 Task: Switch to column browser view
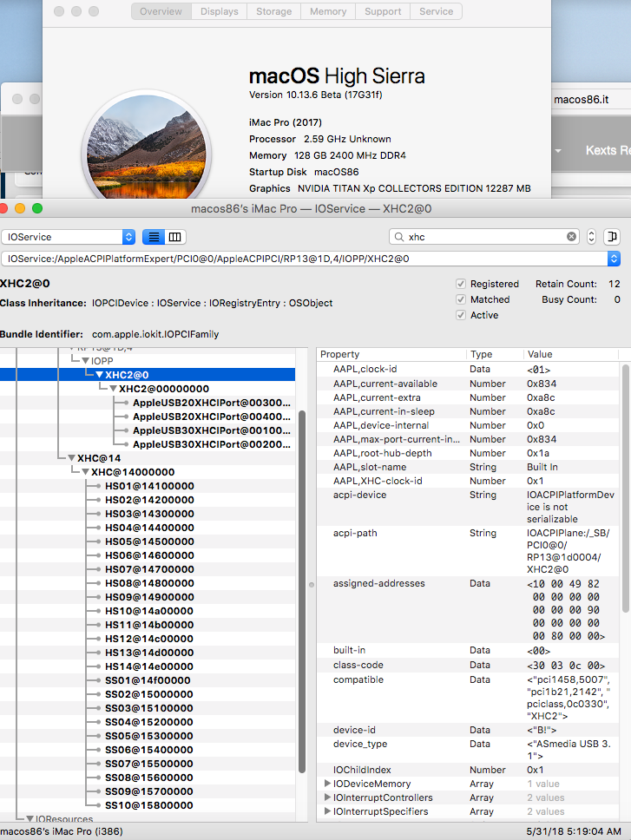pos(175,237)
